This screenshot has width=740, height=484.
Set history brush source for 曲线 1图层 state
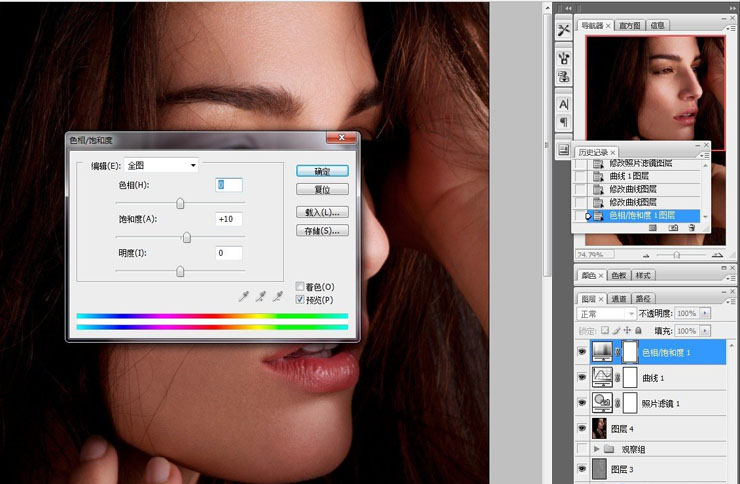[x=580, y=176]
